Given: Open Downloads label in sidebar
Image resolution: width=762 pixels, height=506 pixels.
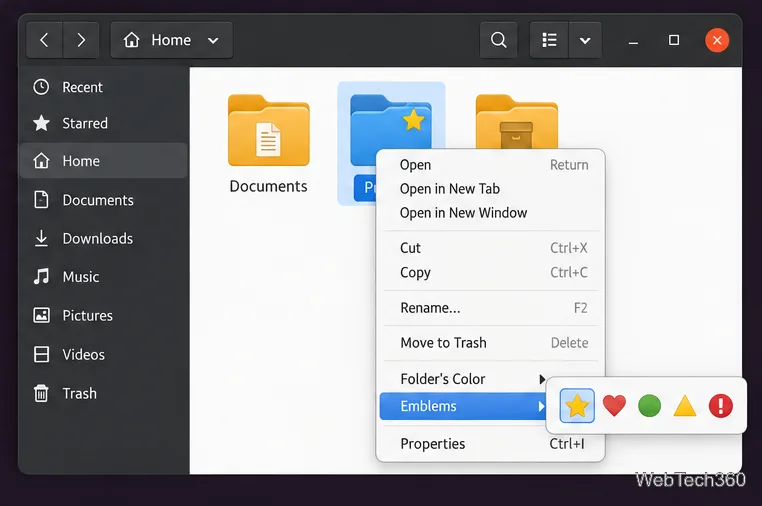Looking at the screenshot, I should pos(98,239).
